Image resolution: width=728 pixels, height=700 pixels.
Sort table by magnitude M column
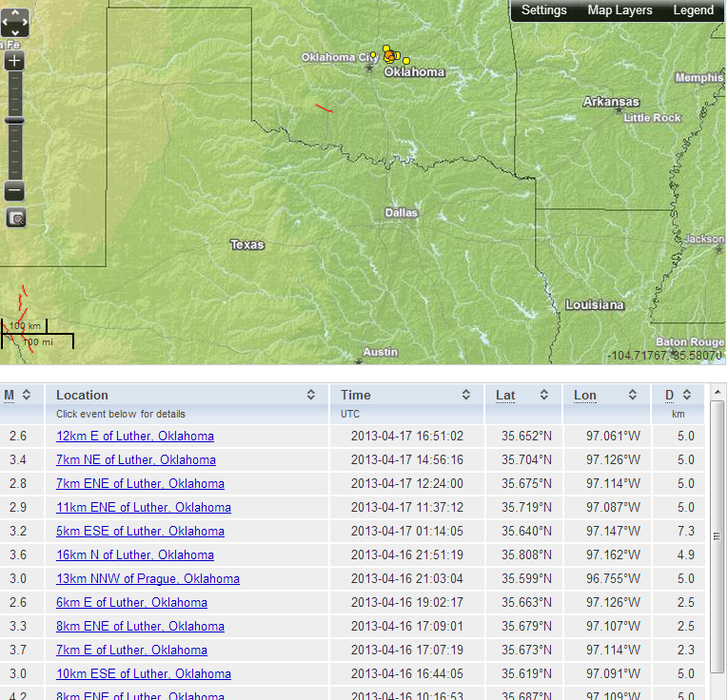click(x=27, y=395)
